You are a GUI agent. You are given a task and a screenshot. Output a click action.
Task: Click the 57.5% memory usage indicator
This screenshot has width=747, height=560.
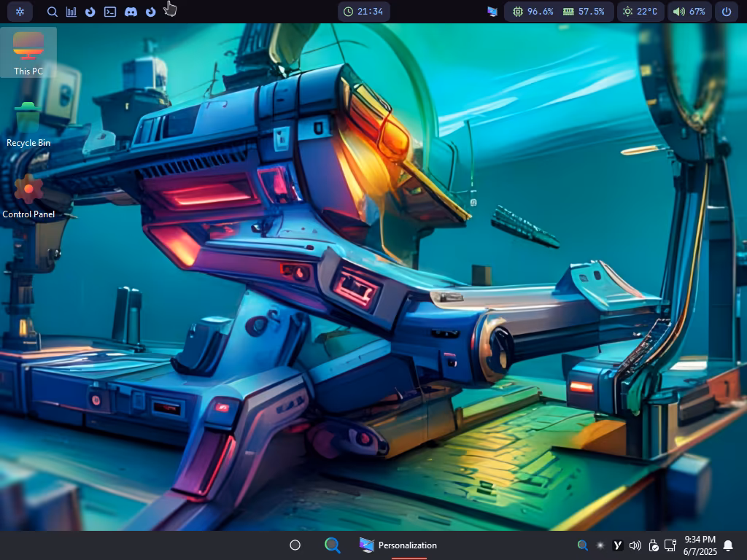584,12
